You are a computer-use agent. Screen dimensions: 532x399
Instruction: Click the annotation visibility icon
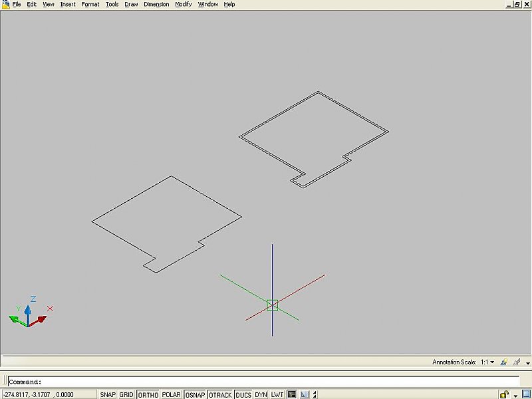click(x=504, y=362)
